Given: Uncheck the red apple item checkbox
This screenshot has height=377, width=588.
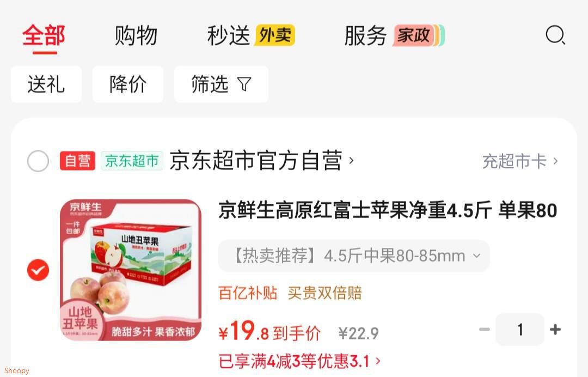Looking at the screenshot, I should pyautogui.click(x=38, y=270).
